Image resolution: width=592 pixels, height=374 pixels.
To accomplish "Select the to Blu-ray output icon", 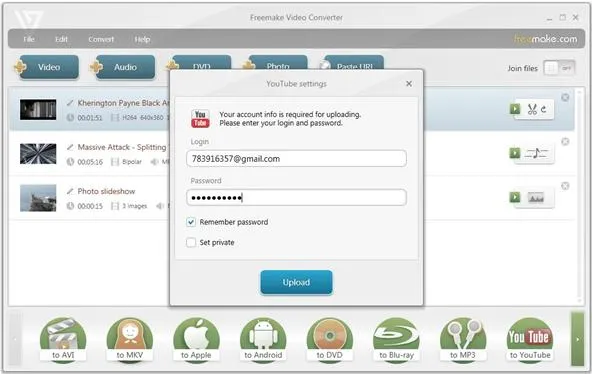I will tap(396, 340).
